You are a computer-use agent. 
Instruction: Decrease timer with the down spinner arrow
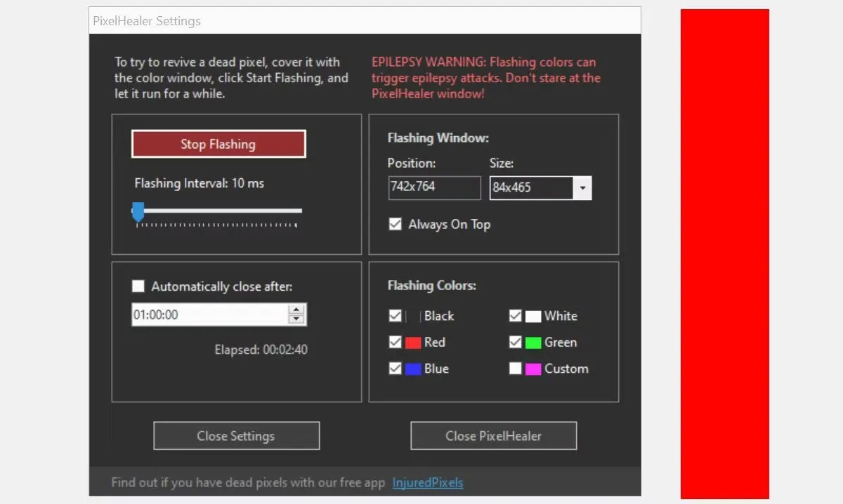pos(297,319)
